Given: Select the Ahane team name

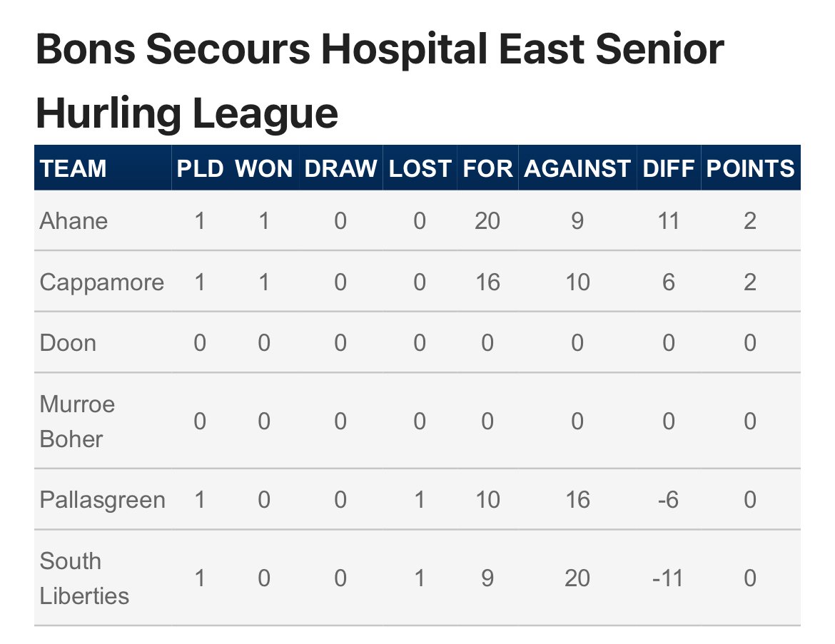Looking at the screenshot, I should [x=74, y=221].
